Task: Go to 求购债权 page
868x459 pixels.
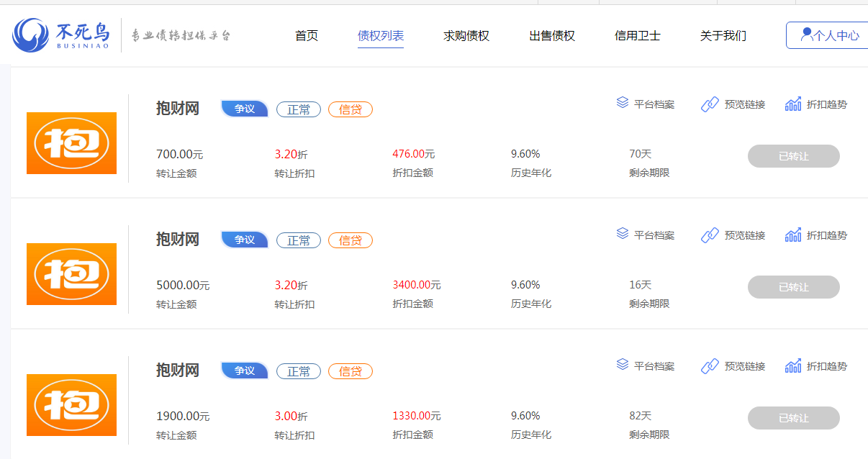Action: (x=466, y=35)
